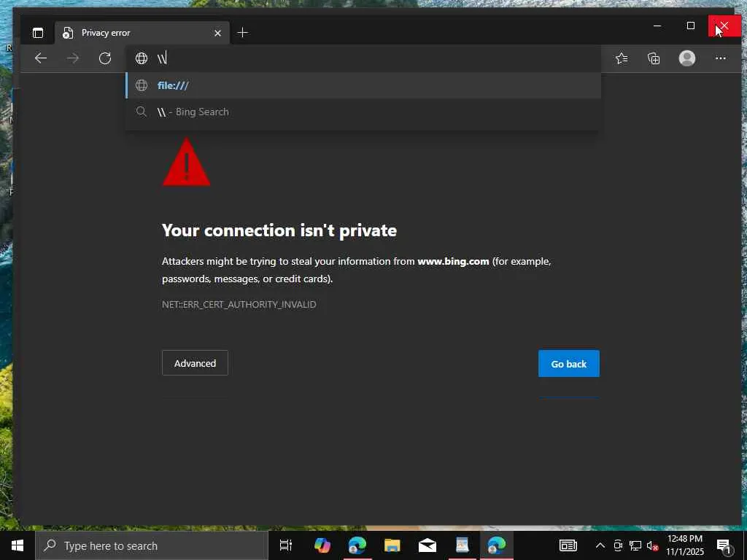Open Task View on taskbar
747x560 pixels.
pyautogui.click(x=286, y=545)
